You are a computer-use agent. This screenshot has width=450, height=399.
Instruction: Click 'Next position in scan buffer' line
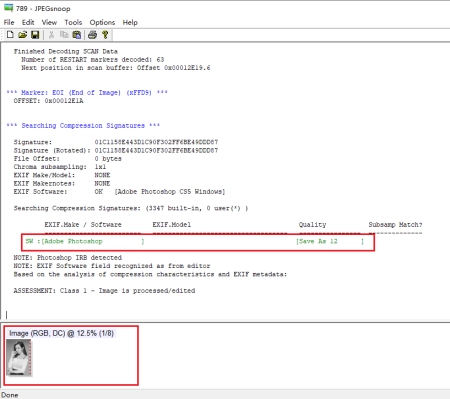click(116, 68)
